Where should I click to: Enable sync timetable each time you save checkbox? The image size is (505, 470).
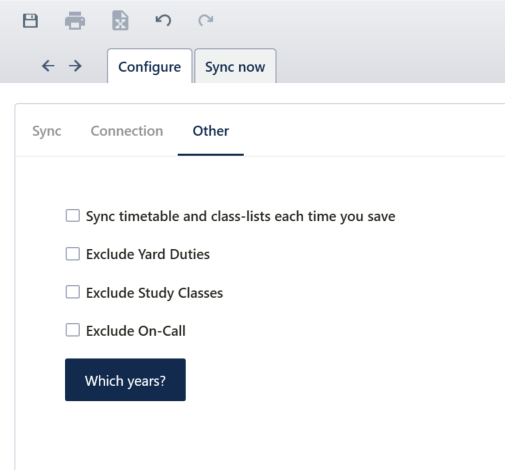point(73,216)
